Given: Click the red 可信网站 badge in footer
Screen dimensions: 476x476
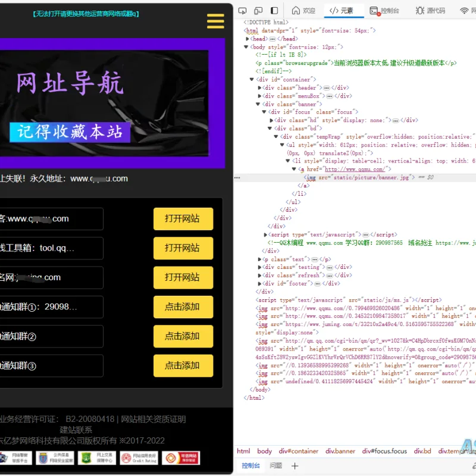Looking at the screenshot, I should (x=181, y=458).
